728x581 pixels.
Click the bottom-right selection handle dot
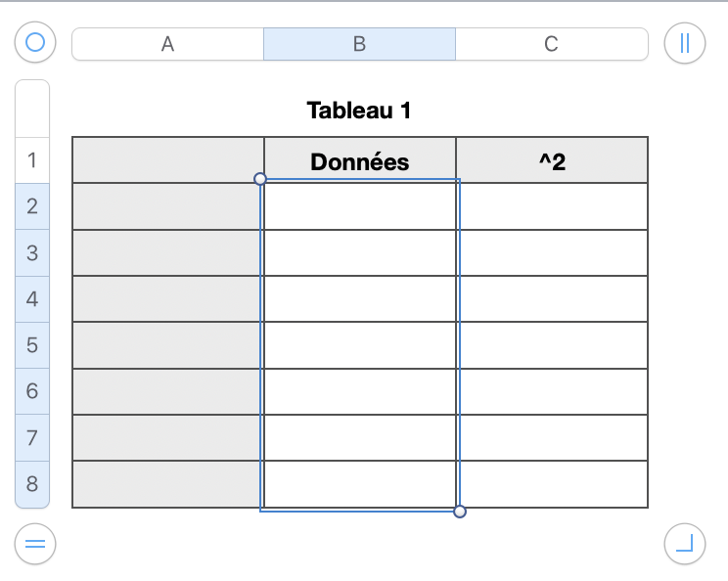(x=460, y=511)
